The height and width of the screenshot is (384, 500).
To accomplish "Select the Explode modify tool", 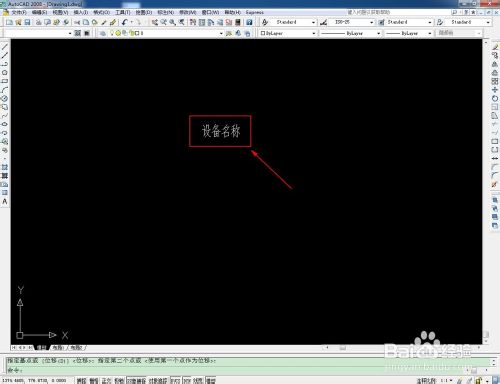I will (x=495, y=184).
